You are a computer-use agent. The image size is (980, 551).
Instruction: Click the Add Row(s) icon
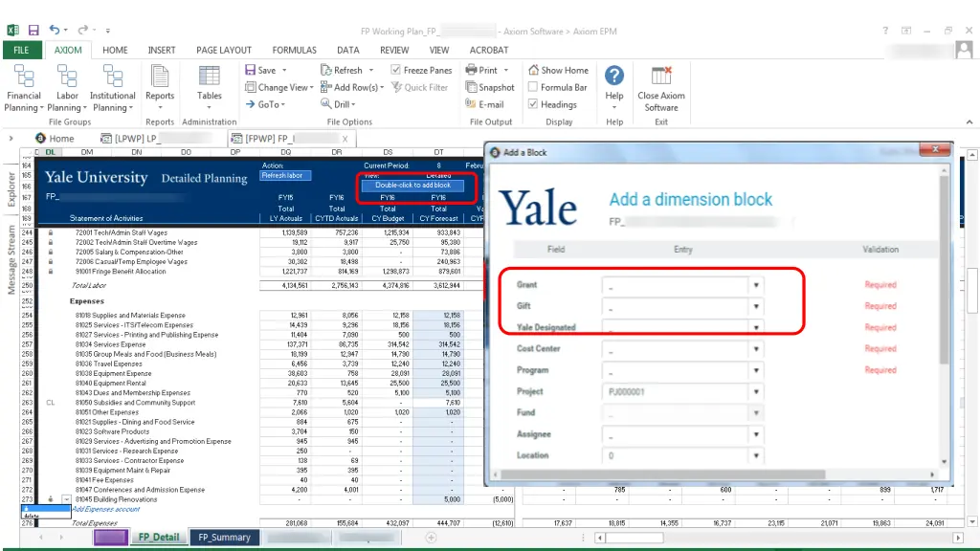(325, 87)
